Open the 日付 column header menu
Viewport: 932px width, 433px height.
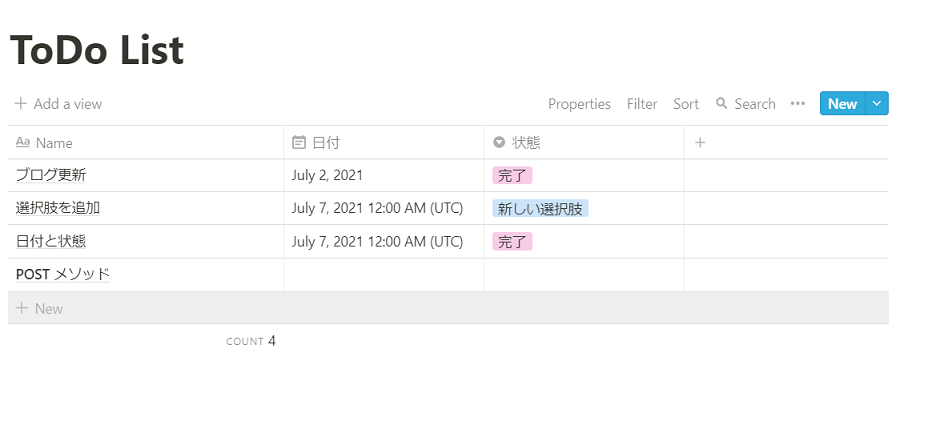coord(326,143)
